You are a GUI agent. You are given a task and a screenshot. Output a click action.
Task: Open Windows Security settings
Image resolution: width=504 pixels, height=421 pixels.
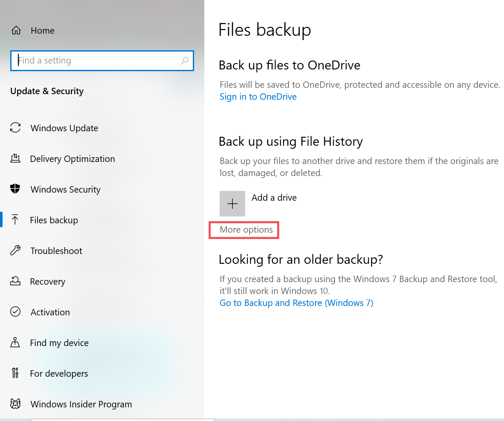click(x=66, y=190)
